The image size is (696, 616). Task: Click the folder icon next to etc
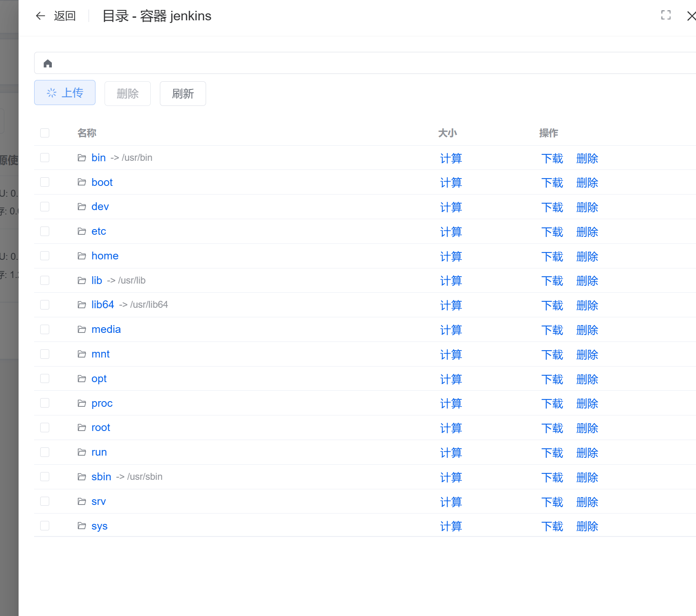(82, 231)
